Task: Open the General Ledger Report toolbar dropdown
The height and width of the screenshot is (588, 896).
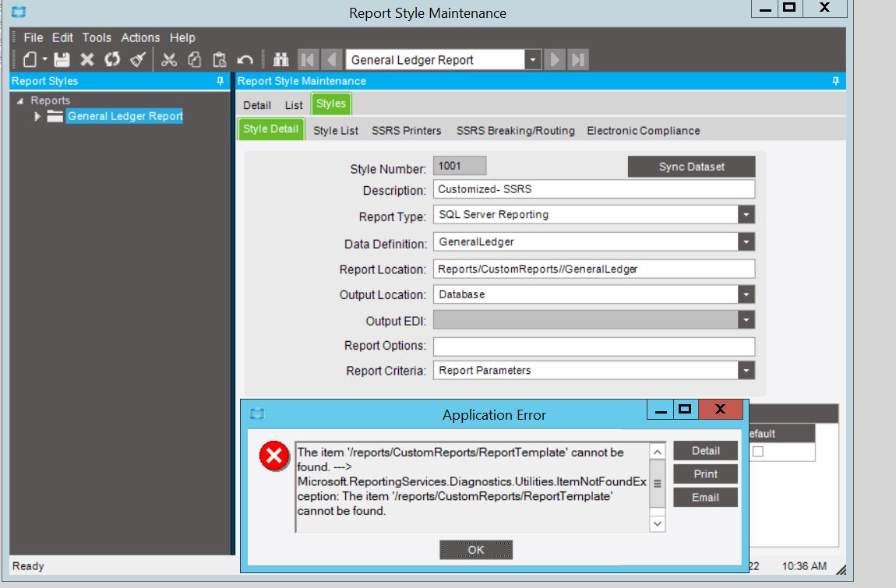Action: pos(533,59)
